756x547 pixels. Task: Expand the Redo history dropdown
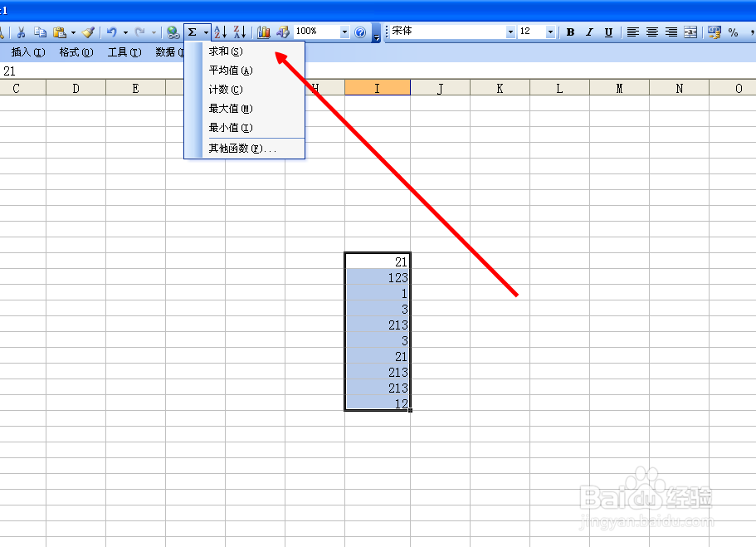tap(154, 33)
